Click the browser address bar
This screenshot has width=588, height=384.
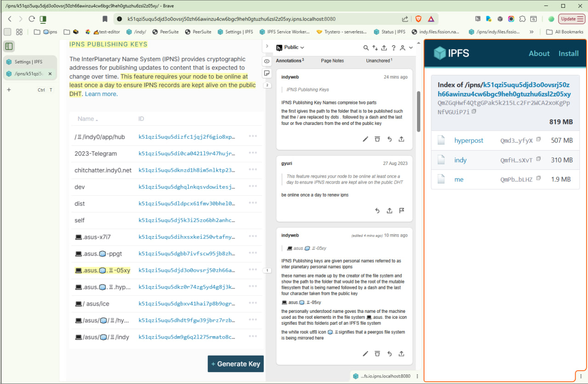[257, 19]
